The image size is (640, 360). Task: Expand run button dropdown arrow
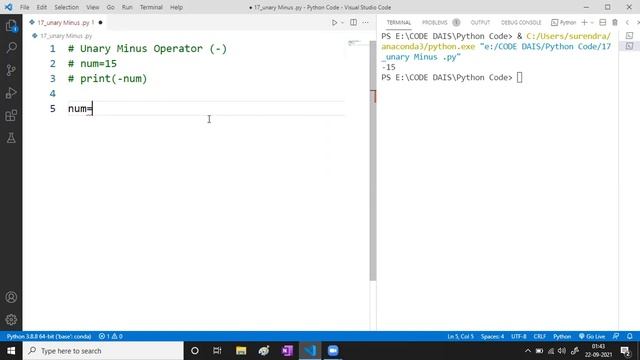pos(342,22)
